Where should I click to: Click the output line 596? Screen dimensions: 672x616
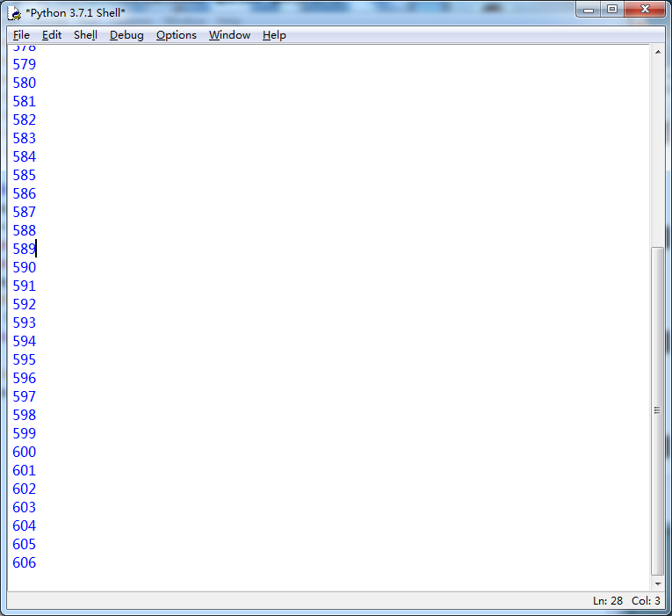25,378
